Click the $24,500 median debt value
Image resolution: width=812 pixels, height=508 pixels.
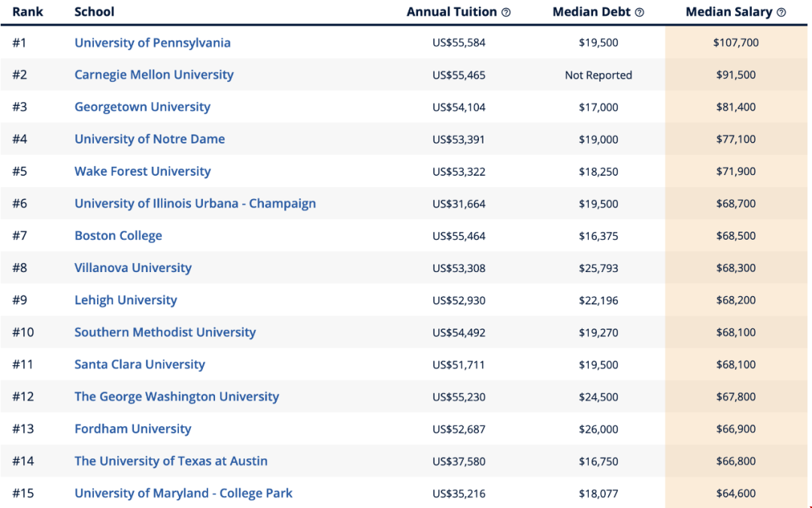click(x=598, y=397)
